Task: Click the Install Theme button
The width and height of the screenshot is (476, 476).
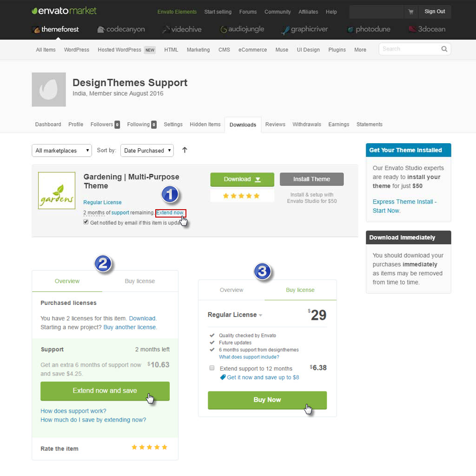Action: 312,179
